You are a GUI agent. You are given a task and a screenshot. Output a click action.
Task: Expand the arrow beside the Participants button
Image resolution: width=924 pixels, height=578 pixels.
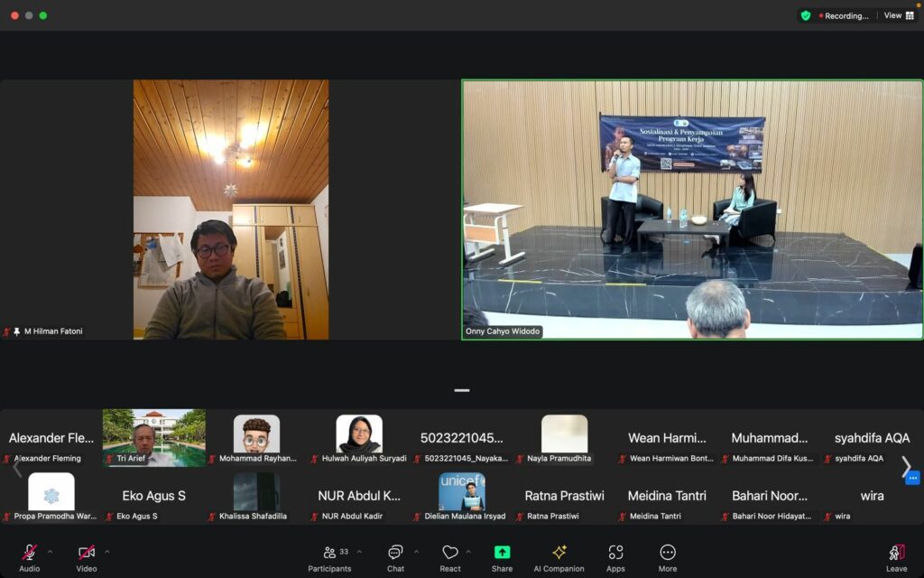pyautogui.click(x=359, y=552)
